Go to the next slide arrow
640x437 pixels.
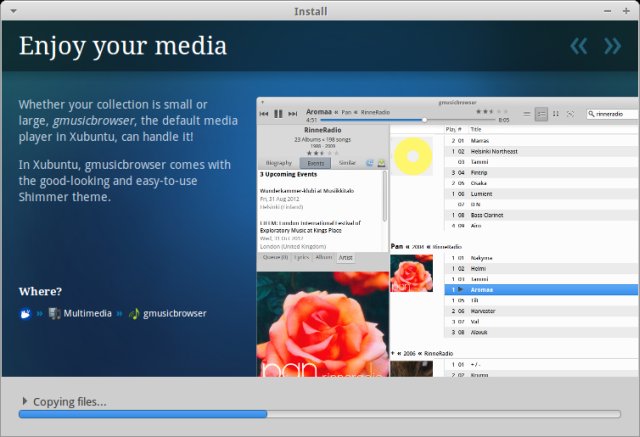(611, 46)
